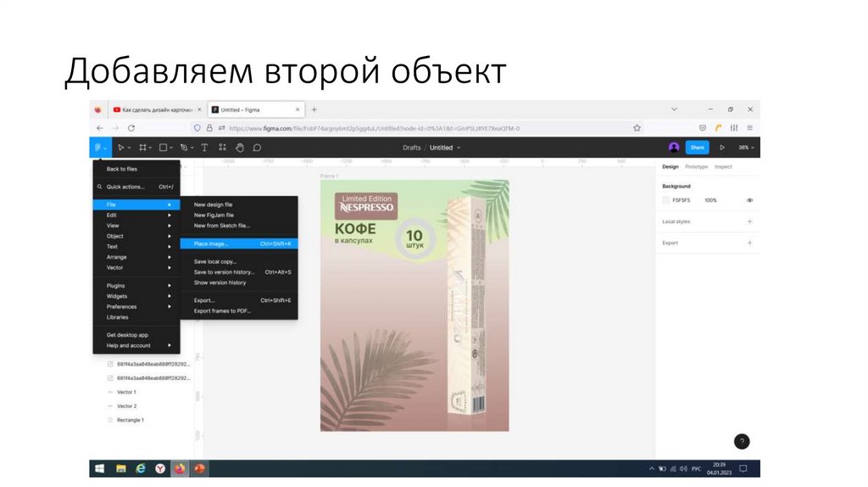This screenshot has height=487, width=868.
Task: Open Windows Start menu
Action: click(100, 468)
